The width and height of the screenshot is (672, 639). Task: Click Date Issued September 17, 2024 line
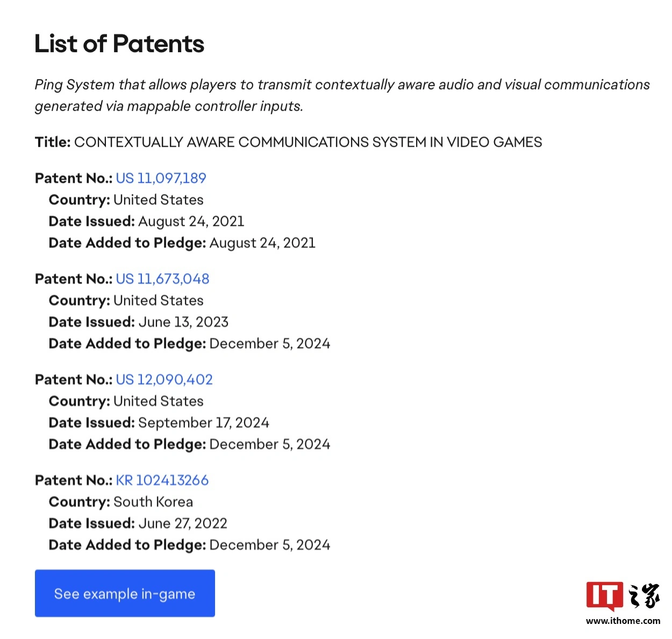[159, 422]
